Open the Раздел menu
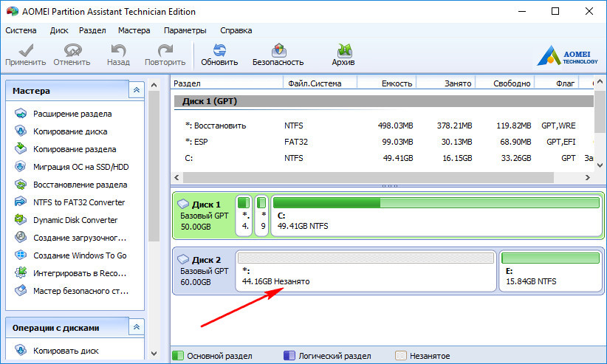Image resolution: width=607 pixels, height=364 pixels. (x=92, y=30)
